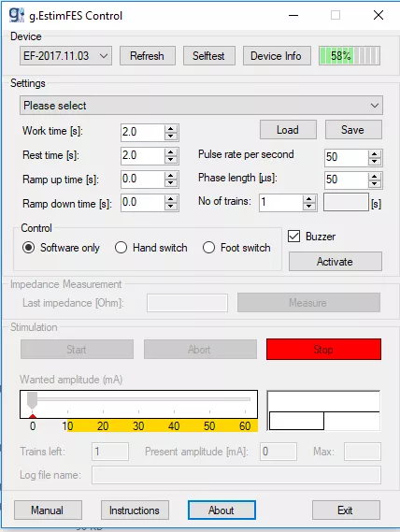The image size is (400, 532).
Task: Decrease Work time with down arrow
Action: (x=171, y=137)
